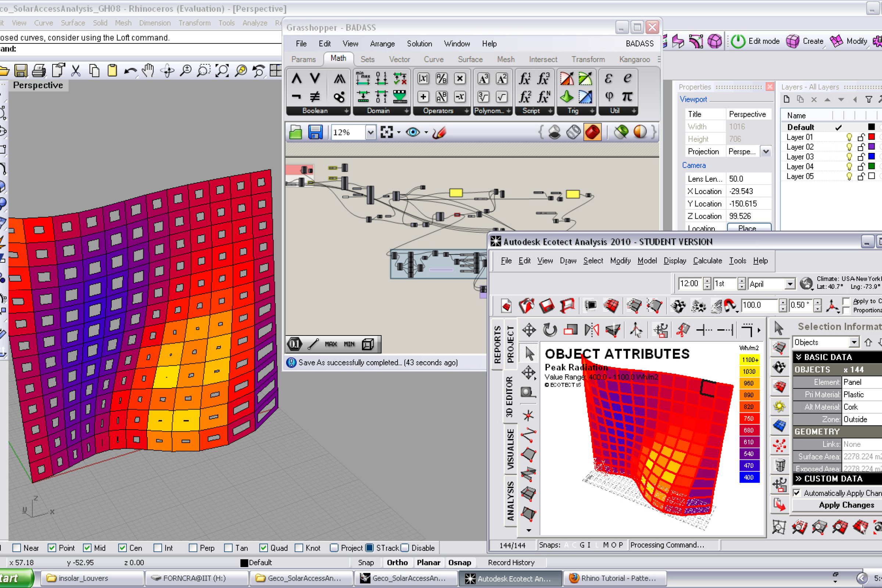Image resolution: width=882 pixels, height=588 pixels.
Task: Click the Undo arrow in Rhino toolbar
Action: 130,71
